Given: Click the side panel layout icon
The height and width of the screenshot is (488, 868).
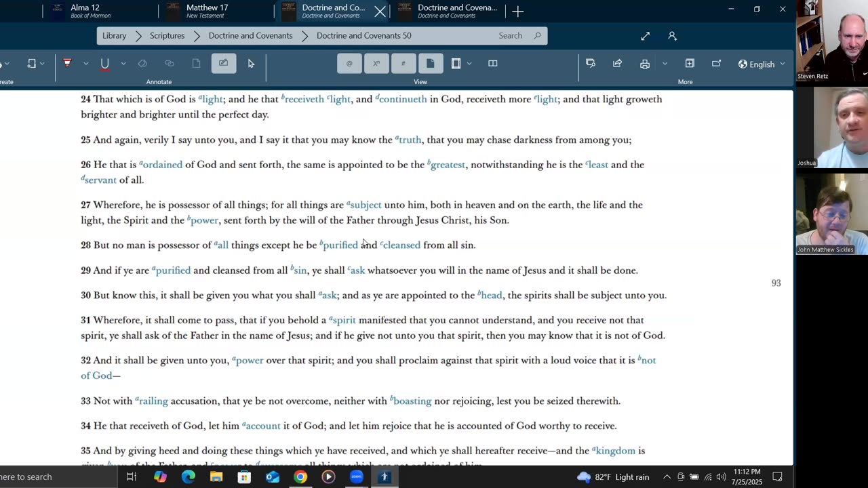Looking at the screenshot, I should point(456,64).
